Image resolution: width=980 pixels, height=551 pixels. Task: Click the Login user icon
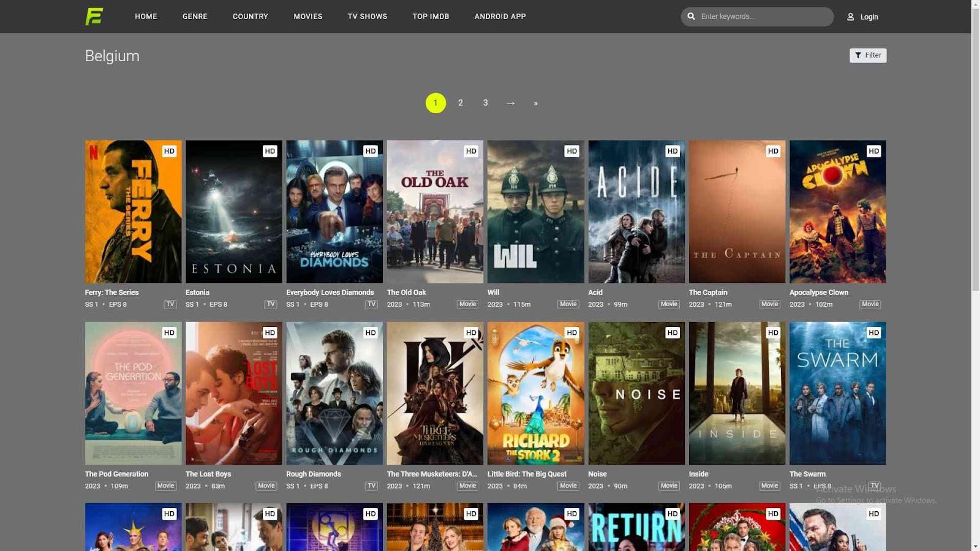pyautogui.click(x=850, y=17)
